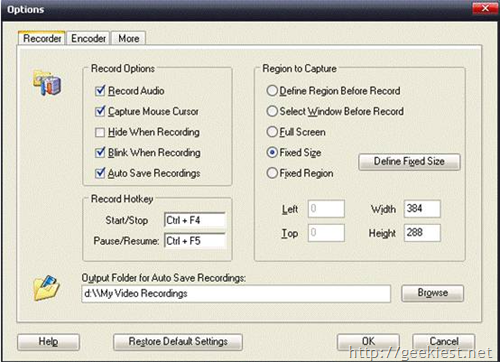Click the Define Fixed Size button
This screenshot has height=362, width=500.
[x=409, y=162]
